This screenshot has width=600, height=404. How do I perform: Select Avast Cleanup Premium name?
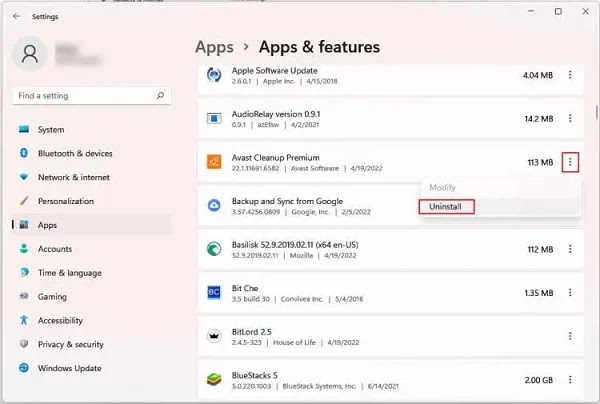(x=276, y=158)
